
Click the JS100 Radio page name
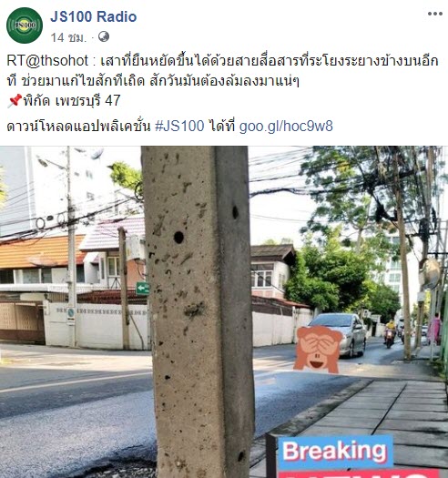point(93,16)
